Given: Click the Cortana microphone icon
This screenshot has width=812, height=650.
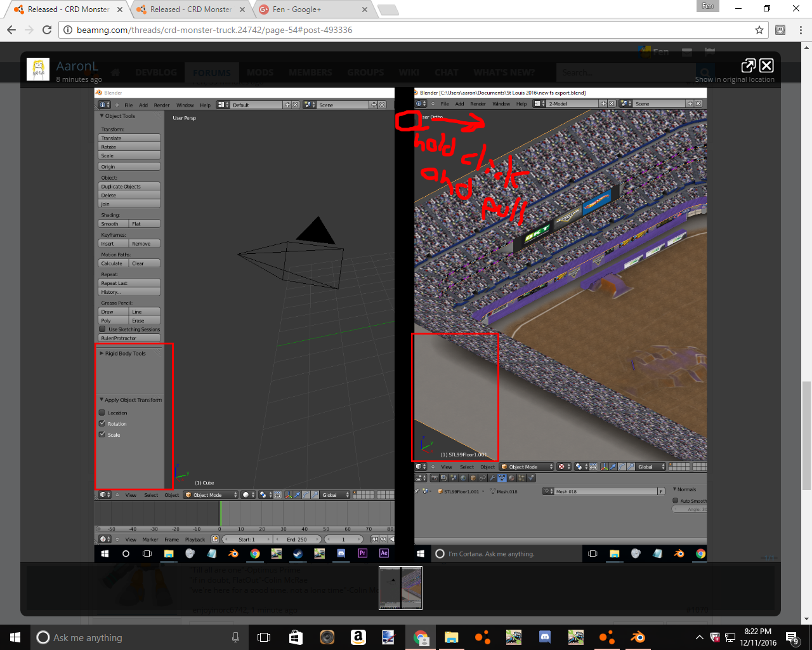Looking at the screenshot, I should click(235, 637).
